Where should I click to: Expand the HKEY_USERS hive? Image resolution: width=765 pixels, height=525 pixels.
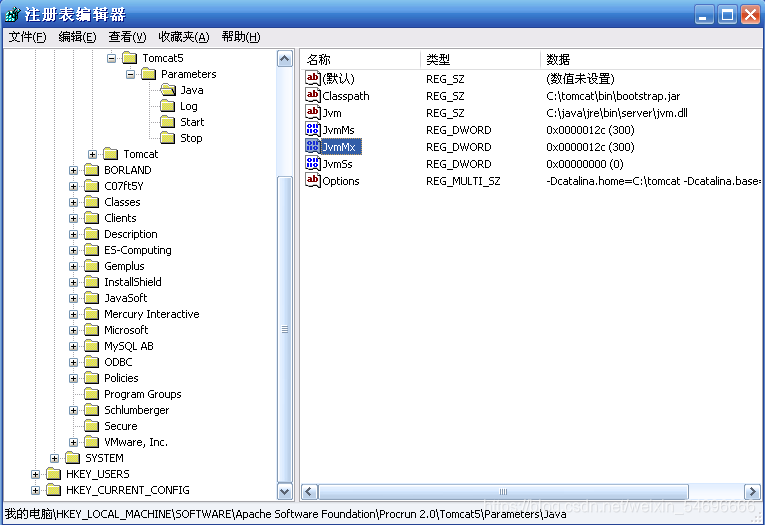[x=35, y=474]
